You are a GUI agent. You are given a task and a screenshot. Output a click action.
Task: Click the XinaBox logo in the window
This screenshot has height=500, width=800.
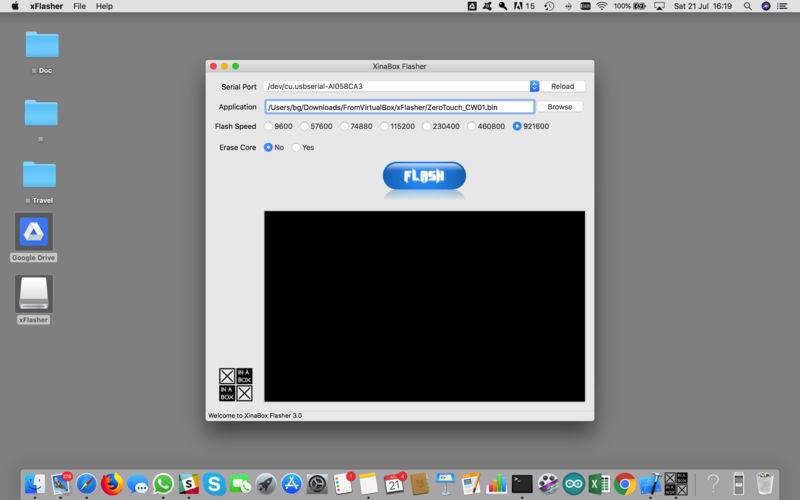pos(236,384)
